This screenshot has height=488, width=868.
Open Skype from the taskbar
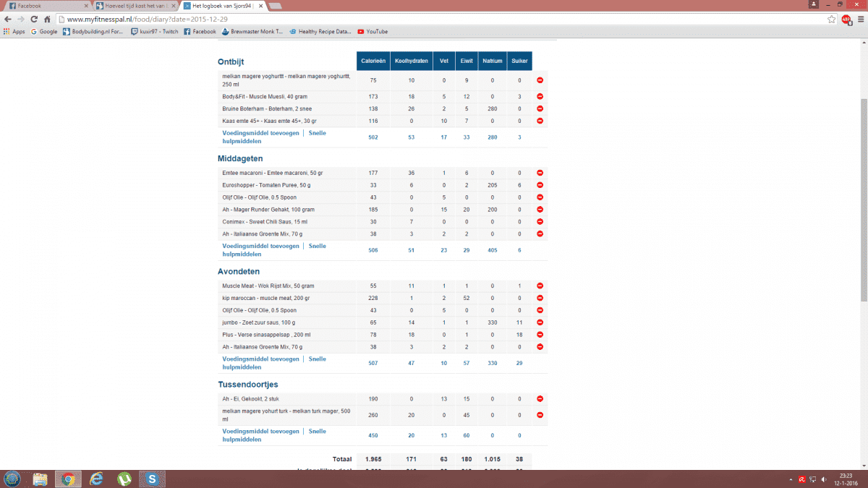pos(152,479)
